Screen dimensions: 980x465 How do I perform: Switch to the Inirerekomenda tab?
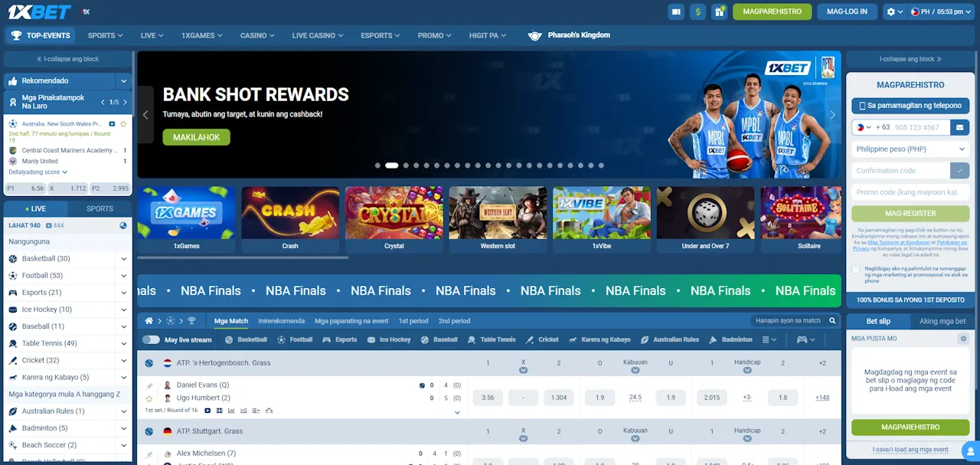(x=281, y=321)
